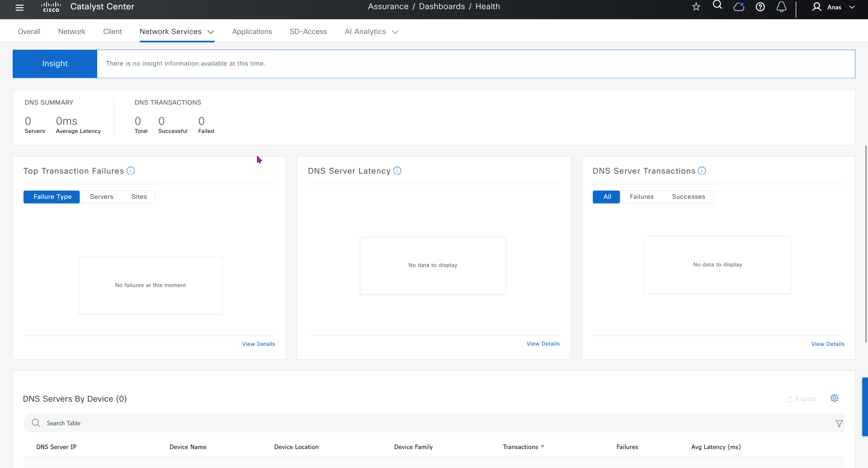Click View Details under DNS Server Latency
Screen dimensions: 868x468
(x=543, y=344)
